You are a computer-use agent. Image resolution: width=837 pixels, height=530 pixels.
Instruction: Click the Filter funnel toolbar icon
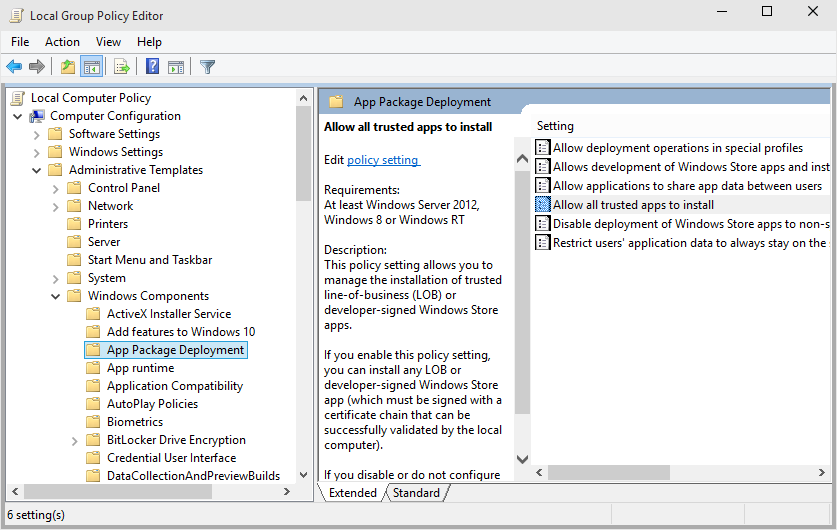point(207,67)
